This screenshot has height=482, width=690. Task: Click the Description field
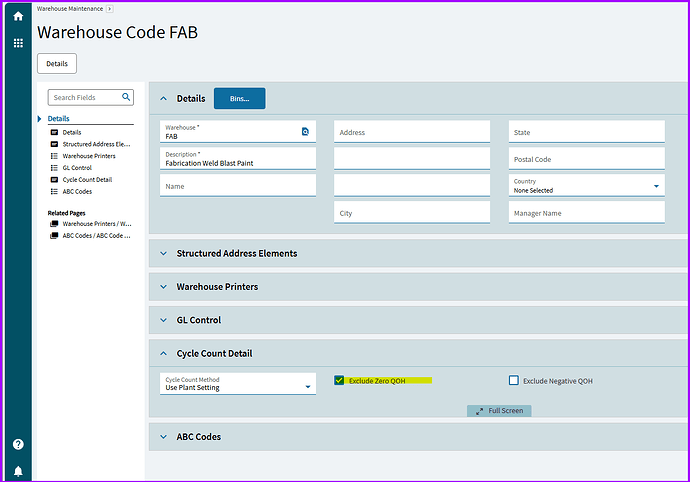pos(238,158)
